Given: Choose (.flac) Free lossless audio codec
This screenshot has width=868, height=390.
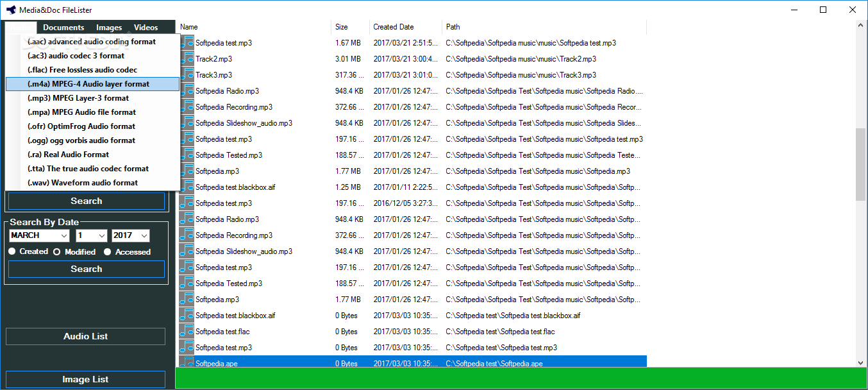Looking at the screenshot, I should pyautogui.click(x=92, y=70).
